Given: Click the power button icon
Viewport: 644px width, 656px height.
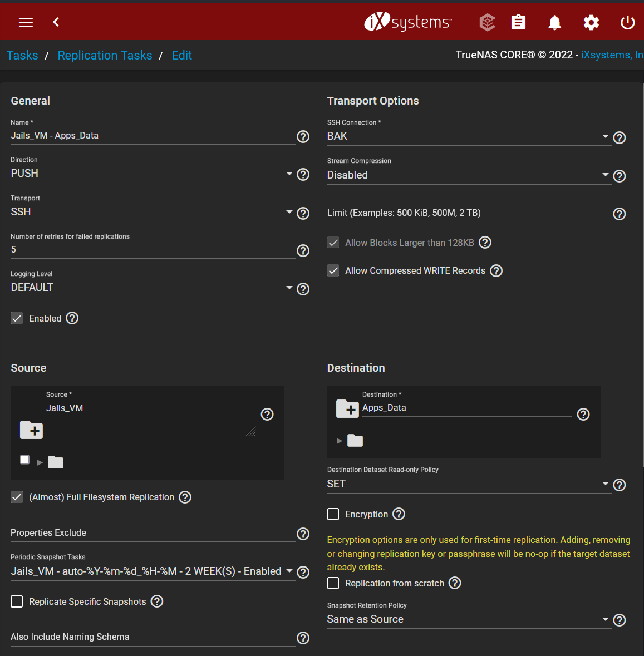Looking at the screenshot, I should tap(627, 22).
